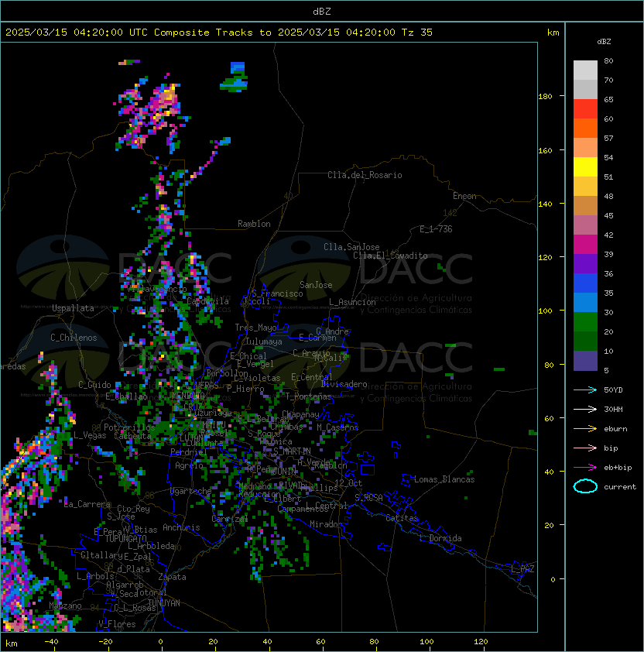Image resolution: width=644 pixels, height=652 pixels.
Task: Click the 'V_Flores' map label
Action: pos(117,624)
